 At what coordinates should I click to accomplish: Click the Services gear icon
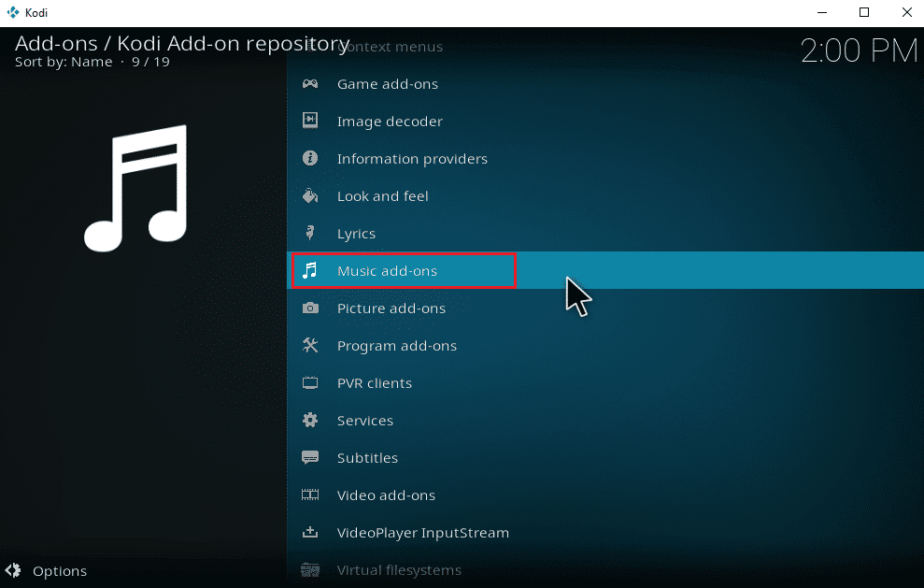310,420
